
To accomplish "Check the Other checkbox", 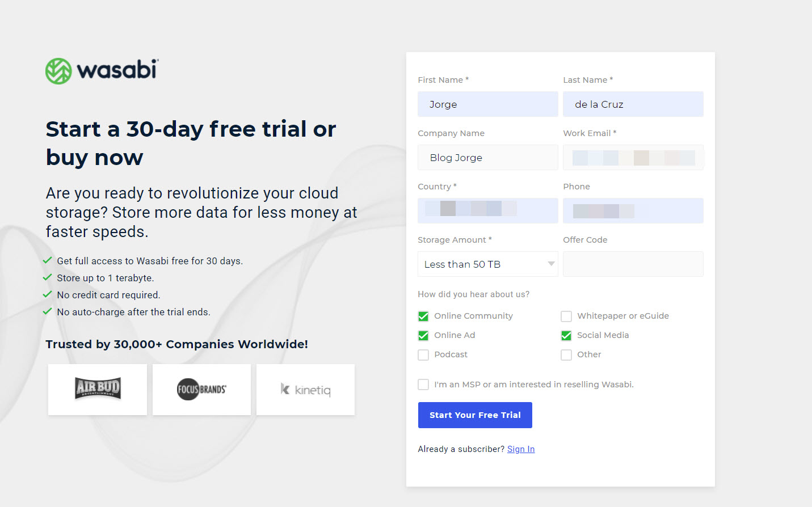I will coord(566,355).
